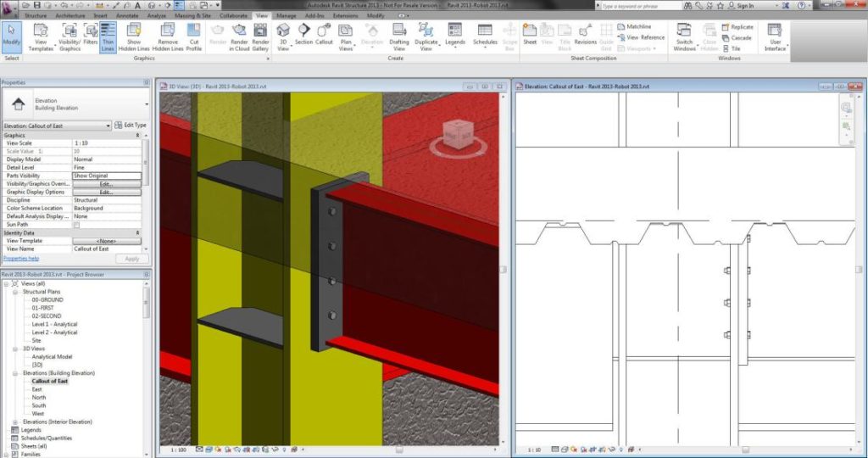Viewport: 868px width, 458px height.
Task: Select the North elevation in Project Browser
Action: [39, 397]
